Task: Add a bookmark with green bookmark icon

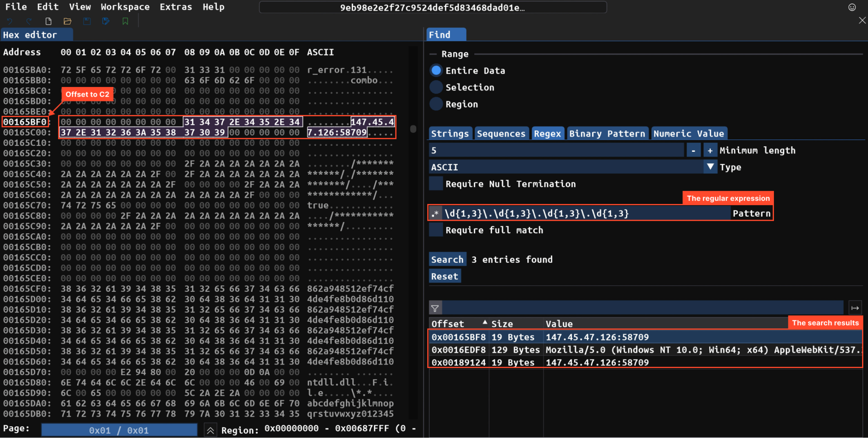Action: 125,21
